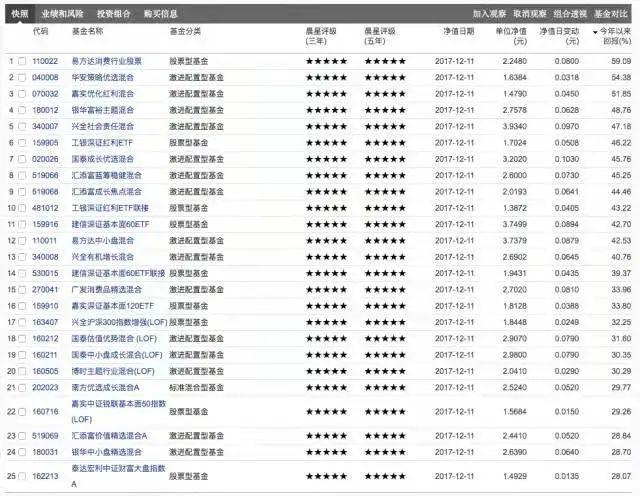Open the 投资组合 tab

pyautogui.click(x=113, y=14)
